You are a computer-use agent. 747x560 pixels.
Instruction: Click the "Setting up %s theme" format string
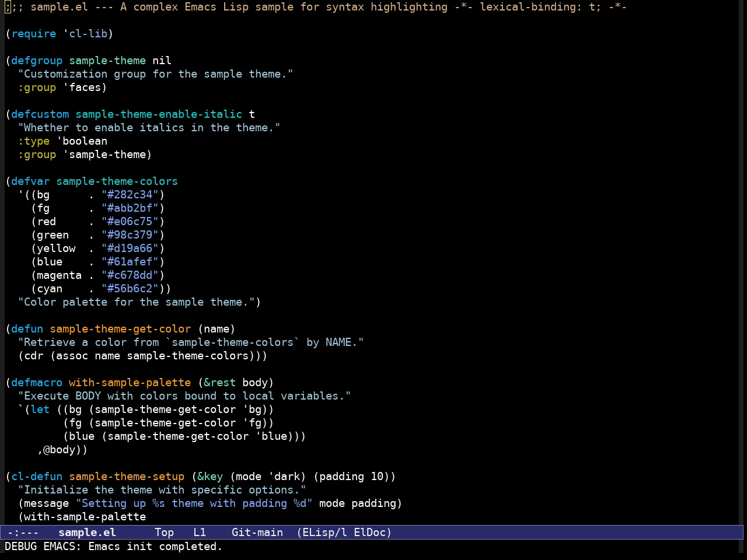click(194, 503)
